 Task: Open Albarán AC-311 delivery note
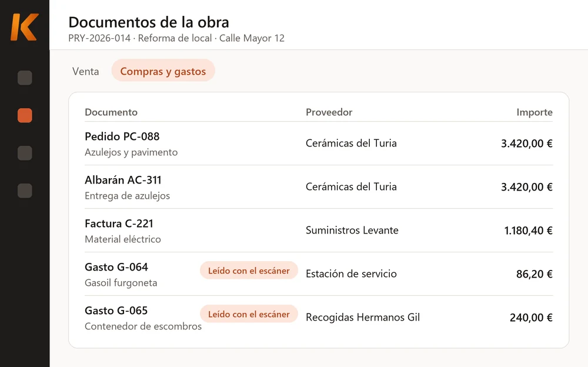318,187
